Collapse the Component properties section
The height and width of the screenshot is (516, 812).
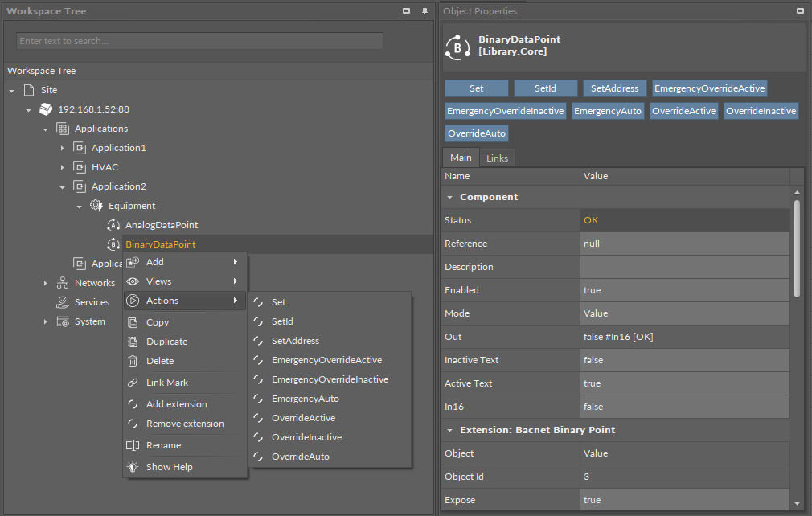[x=449, y=197]
